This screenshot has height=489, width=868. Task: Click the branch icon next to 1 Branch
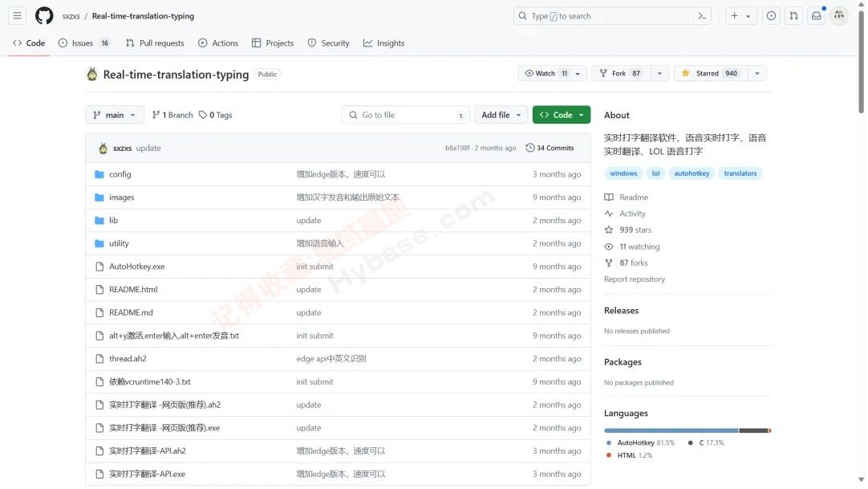[156, 115]
